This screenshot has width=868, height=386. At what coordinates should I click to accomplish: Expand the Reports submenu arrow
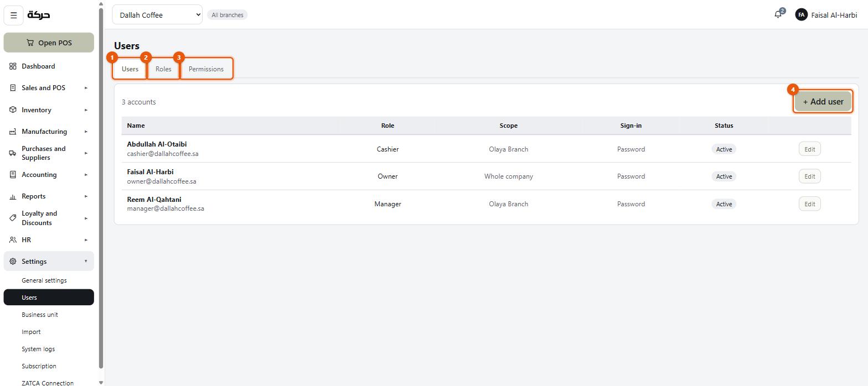pyautogui.click(x=86, y=196)
